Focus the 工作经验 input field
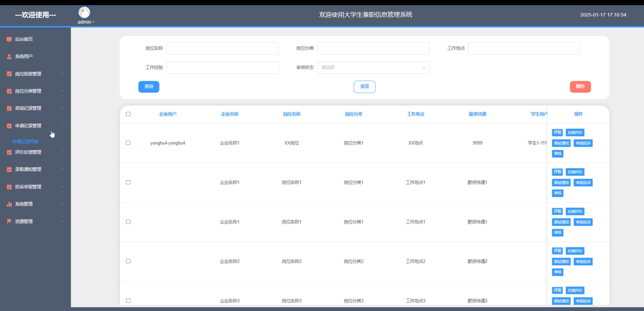 point(223,68)
